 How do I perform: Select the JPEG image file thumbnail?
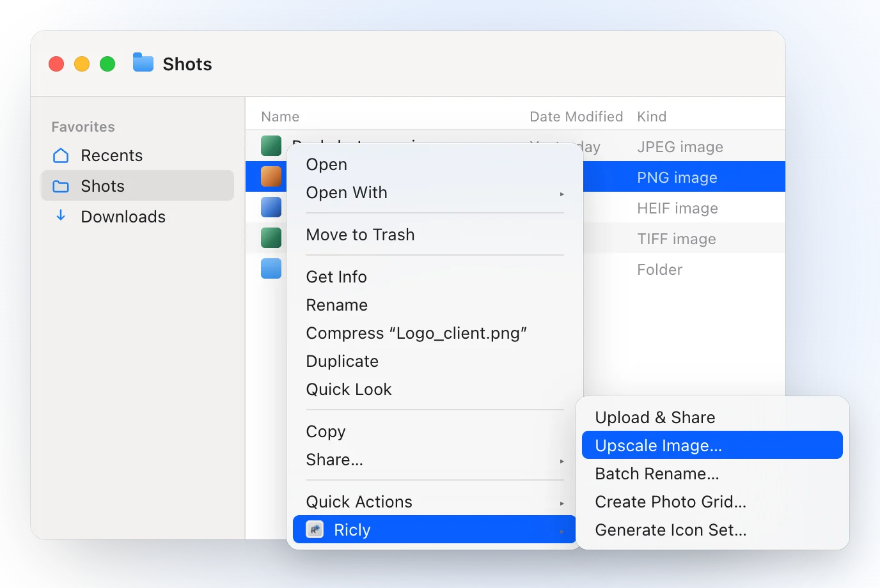coord(271,146)
